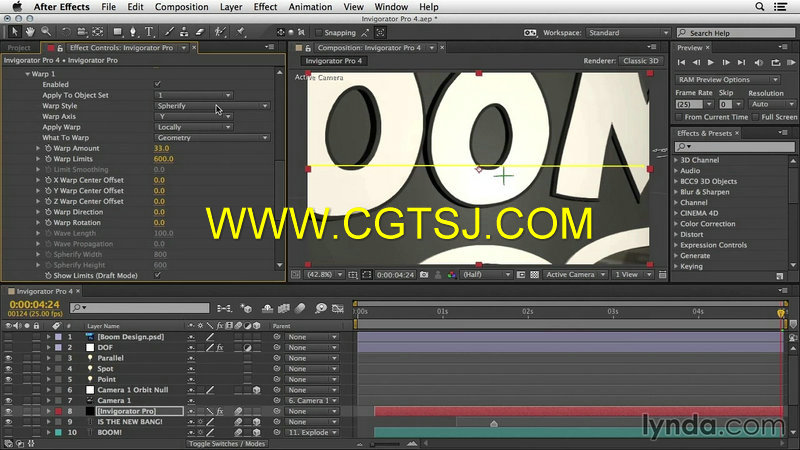Expand the Warp Amount property
Viewport: 800px width, 450px height.
38,148
